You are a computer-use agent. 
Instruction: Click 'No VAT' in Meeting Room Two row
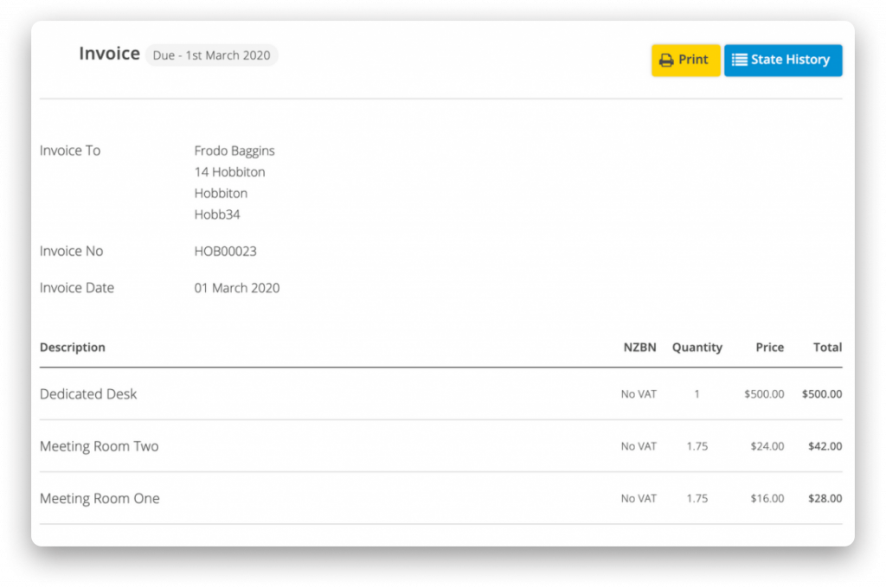point(639,446)
